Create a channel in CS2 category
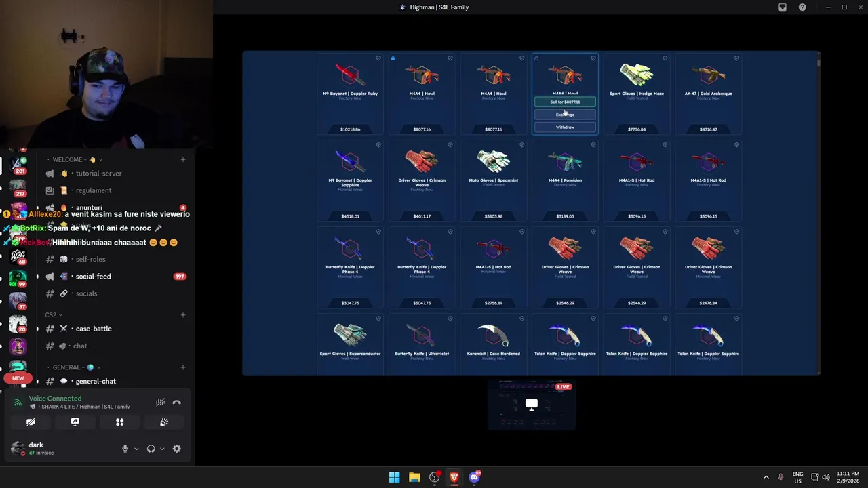 [x=182, y=314]
